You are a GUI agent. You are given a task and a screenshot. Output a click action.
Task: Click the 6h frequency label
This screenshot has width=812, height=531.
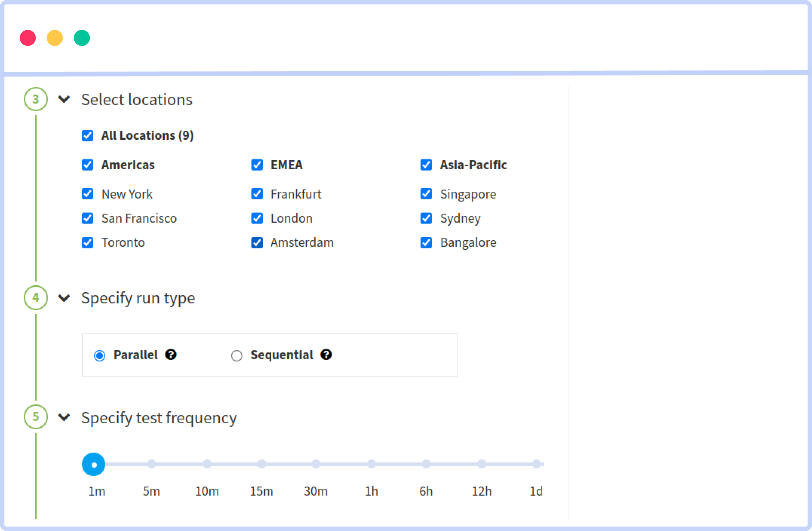426,492
